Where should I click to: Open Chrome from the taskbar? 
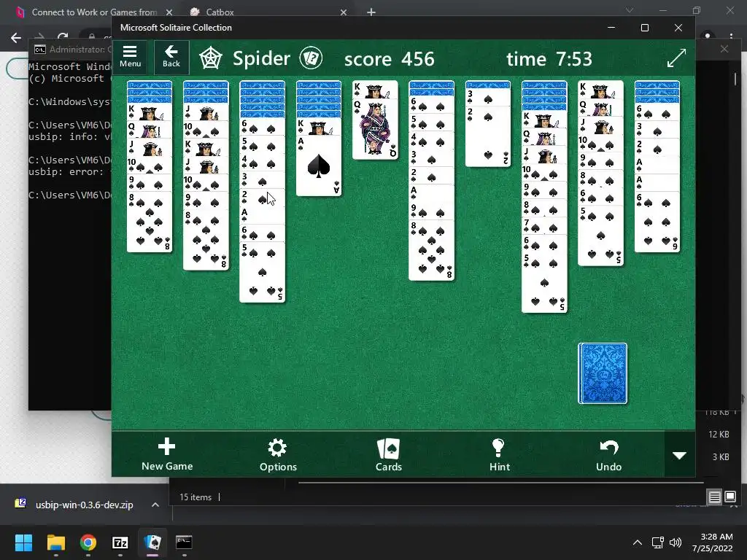(88, 542)
